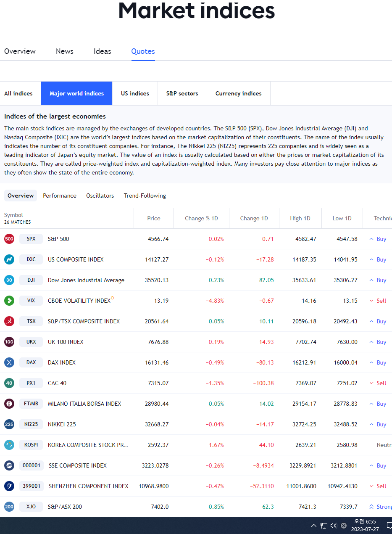Click the SSE Composite logo icon
392x534 pixels.
pos(9,465)
